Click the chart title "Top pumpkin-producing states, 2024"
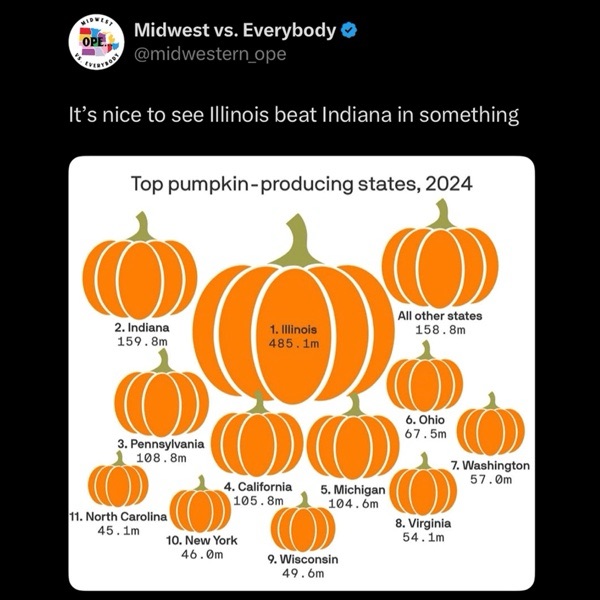600x600 pixels. coord(301,184)
